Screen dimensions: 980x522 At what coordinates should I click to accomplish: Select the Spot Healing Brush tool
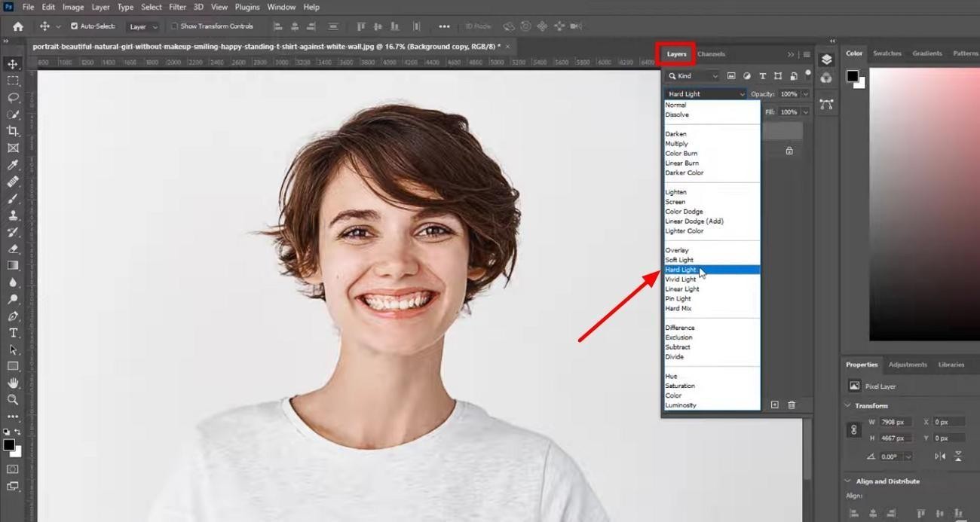[13, 182]
